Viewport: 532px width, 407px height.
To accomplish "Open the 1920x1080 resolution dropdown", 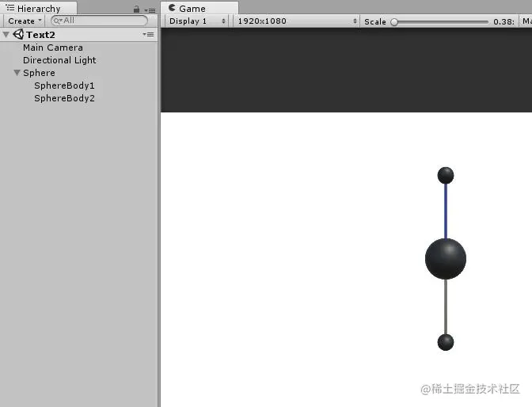I will click(x=297, y=21).
